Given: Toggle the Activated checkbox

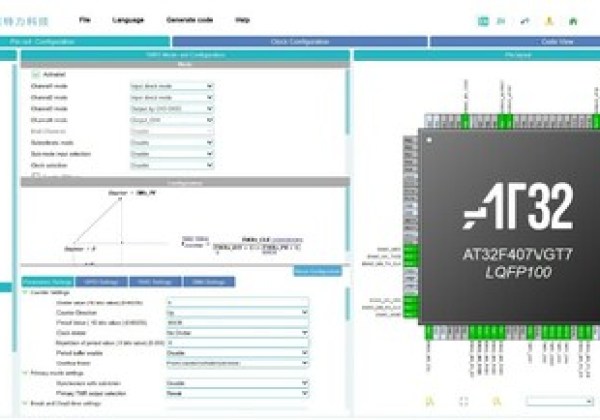Looking at the screenshot, I should point(35,74).
